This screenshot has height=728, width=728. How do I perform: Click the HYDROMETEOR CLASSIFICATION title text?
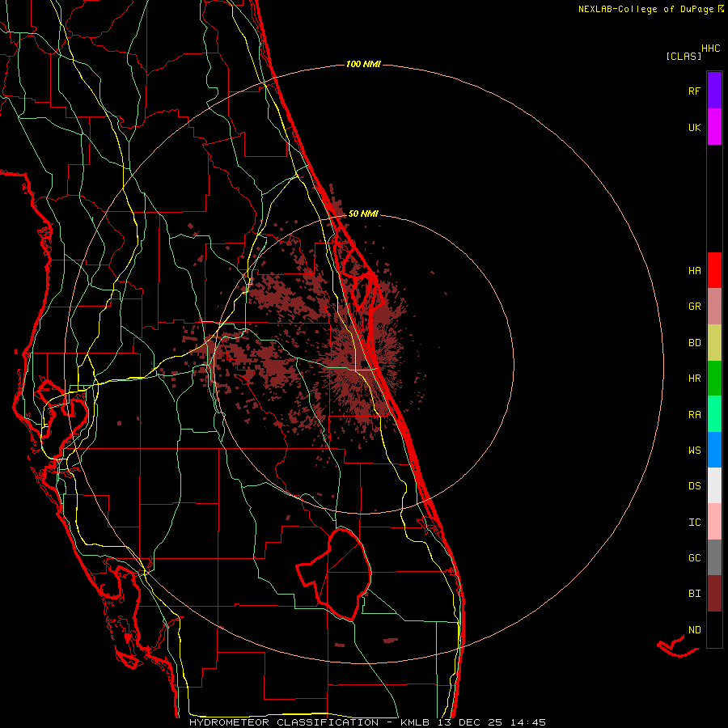284,722
